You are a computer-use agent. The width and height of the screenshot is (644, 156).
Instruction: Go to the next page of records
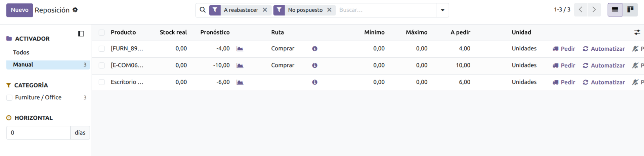click(x=594, y=10)
